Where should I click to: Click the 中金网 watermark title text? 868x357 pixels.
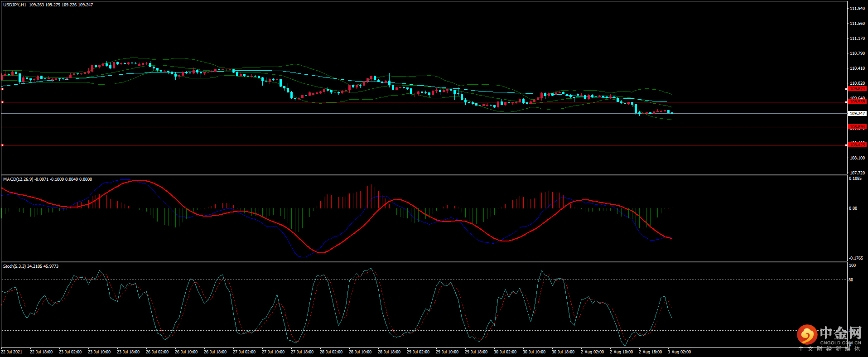(x=840, y=333)
